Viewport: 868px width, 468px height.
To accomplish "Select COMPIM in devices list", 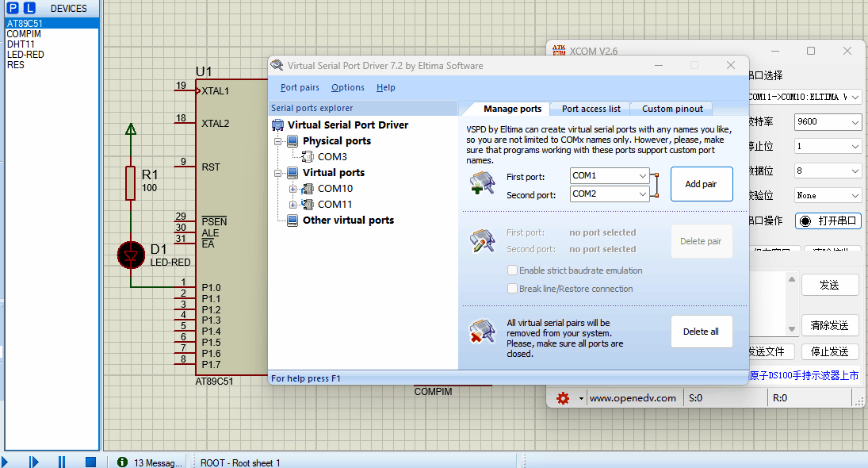I will pyautogui.click(x=52, y=34).
